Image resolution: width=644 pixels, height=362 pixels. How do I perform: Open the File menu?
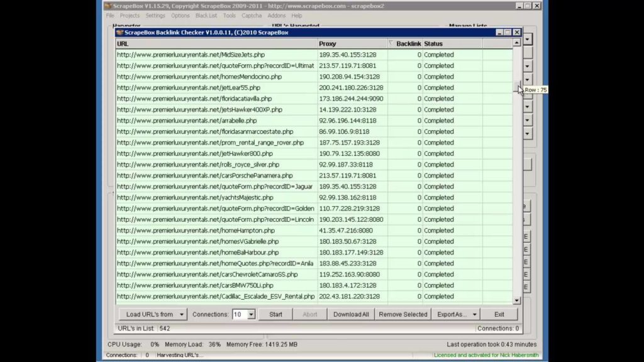coord(109,16)
